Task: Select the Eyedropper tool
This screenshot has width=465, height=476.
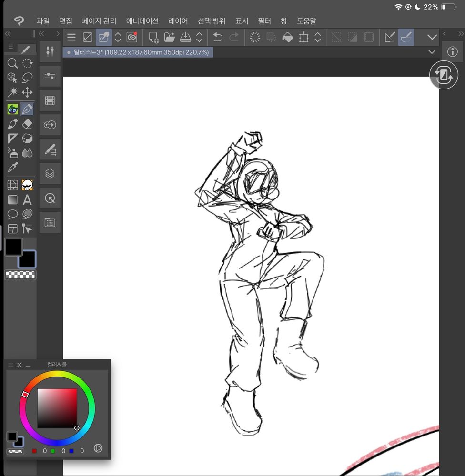Action: 13,167
